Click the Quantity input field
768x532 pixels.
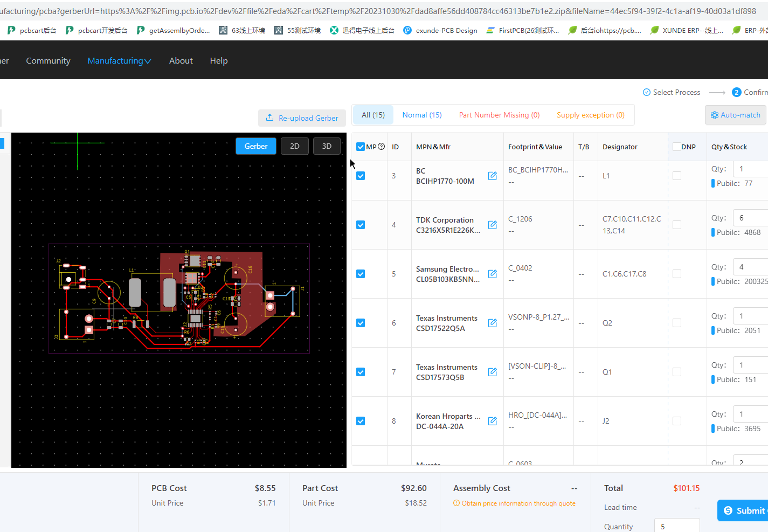[x=677, y=526]
